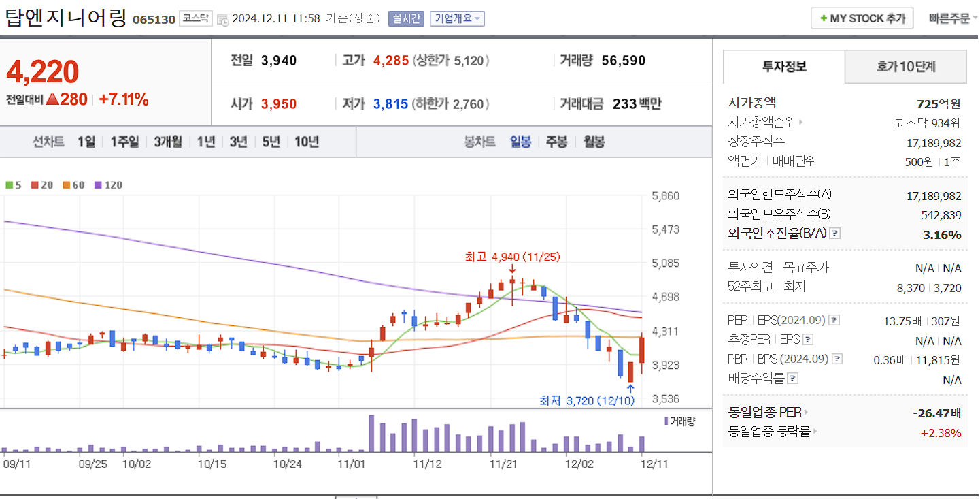Viewport: 980px width, 499px height.
Task: Click the calendar clock icon beside the date
Action: [x=222, y=20]
